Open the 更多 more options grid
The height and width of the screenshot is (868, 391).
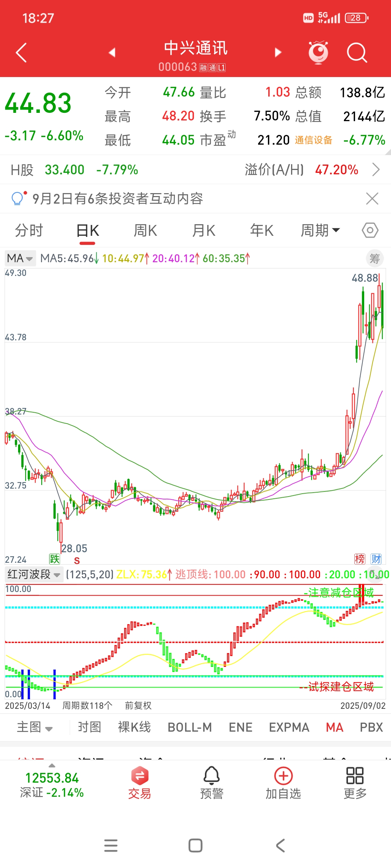pyautogui.click(x=355, y=783)
